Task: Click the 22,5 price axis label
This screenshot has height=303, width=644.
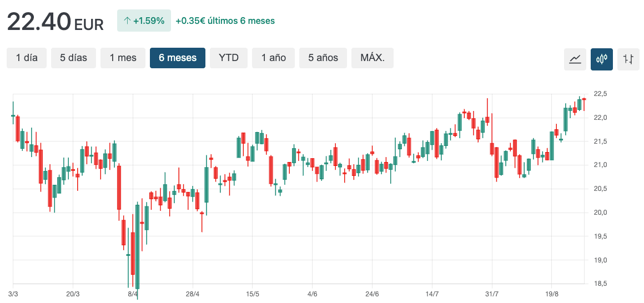Action: pos(600,94)
